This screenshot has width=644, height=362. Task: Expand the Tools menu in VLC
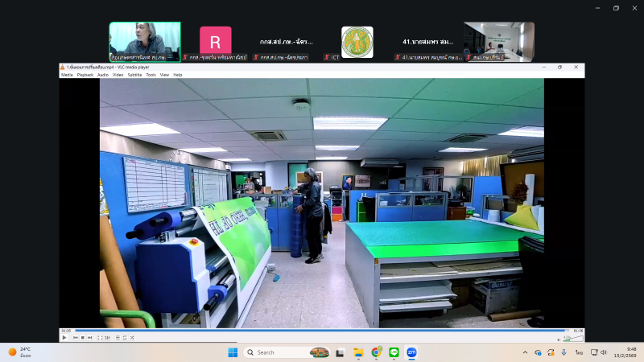[x=151, y=75]
